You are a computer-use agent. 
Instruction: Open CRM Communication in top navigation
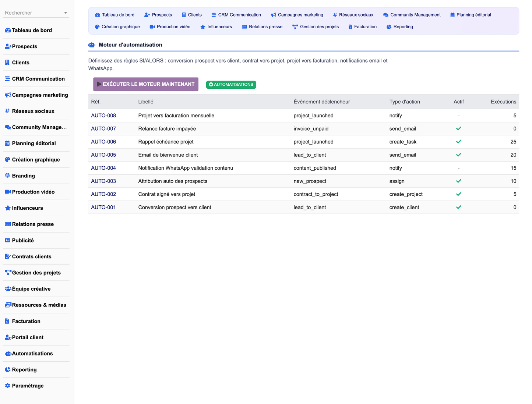[x=236, y=15]
